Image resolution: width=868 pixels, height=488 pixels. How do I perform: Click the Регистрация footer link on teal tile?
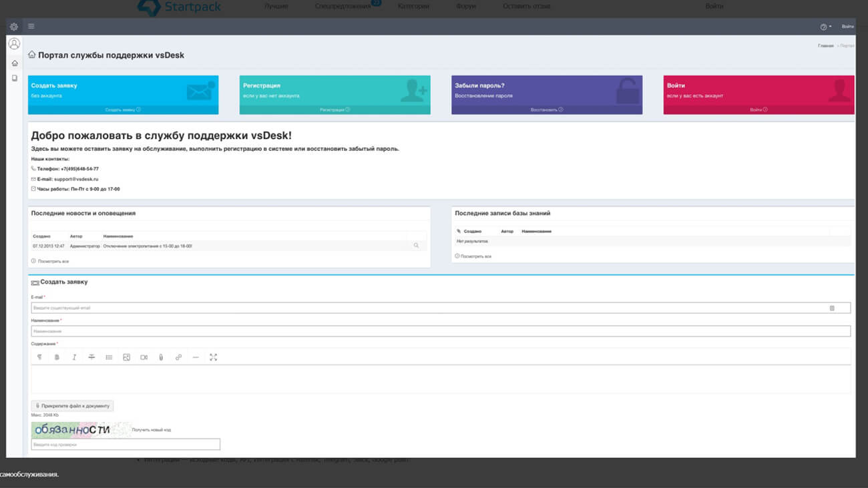coord(335,109)
